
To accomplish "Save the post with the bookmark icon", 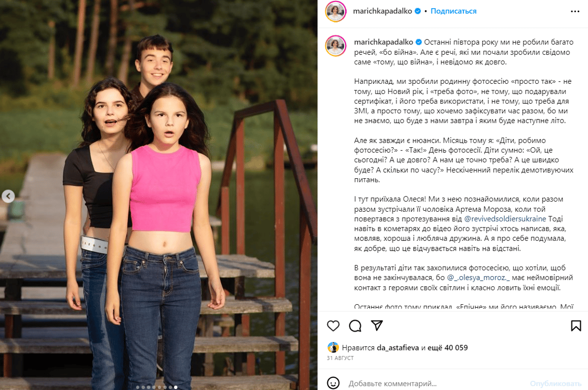I will (576, 326).
